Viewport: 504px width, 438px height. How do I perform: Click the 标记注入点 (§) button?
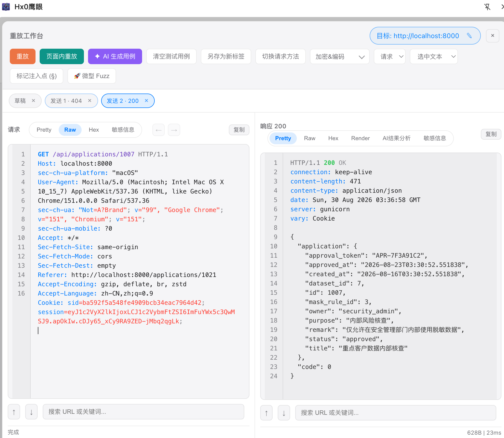point(37,76)
